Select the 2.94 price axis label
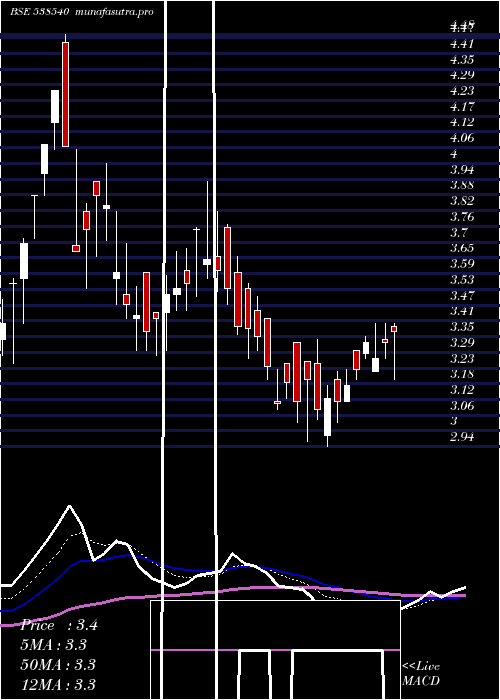Screen dimensions: 500x700 462,437
